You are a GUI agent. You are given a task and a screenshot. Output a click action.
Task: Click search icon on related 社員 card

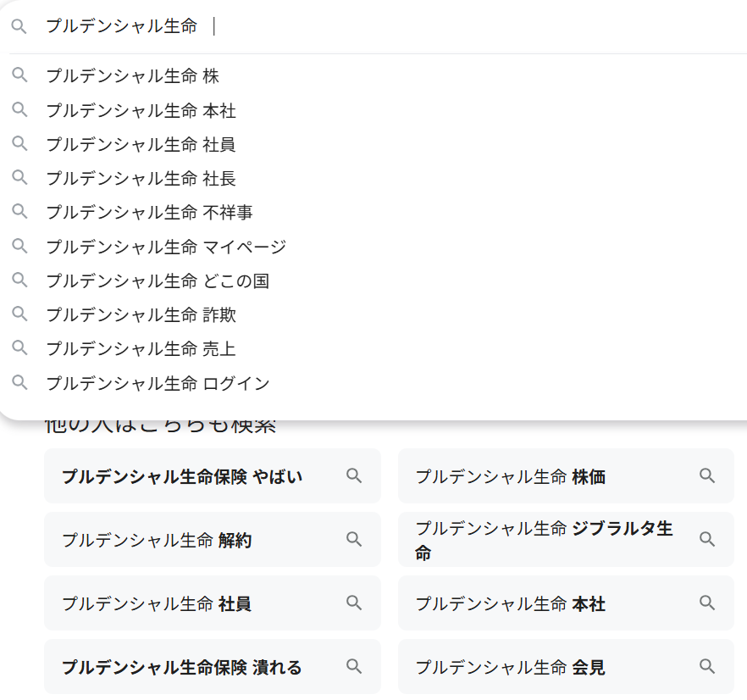tap(354, 603)
